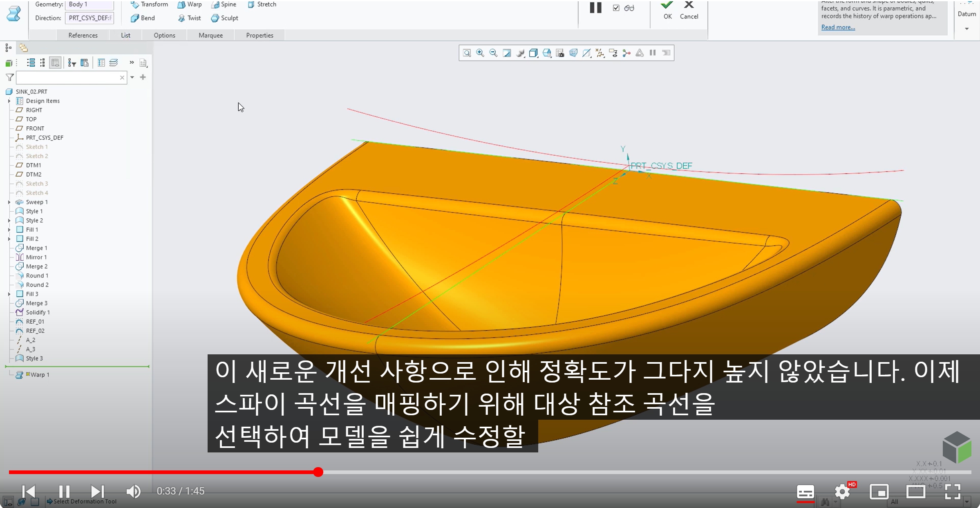
Task: Skip to next video
Action: 97,491
